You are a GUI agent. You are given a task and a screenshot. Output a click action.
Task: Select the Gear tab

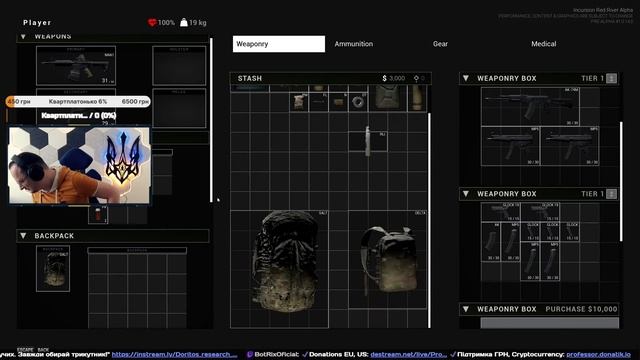click(x=440, y=44)
